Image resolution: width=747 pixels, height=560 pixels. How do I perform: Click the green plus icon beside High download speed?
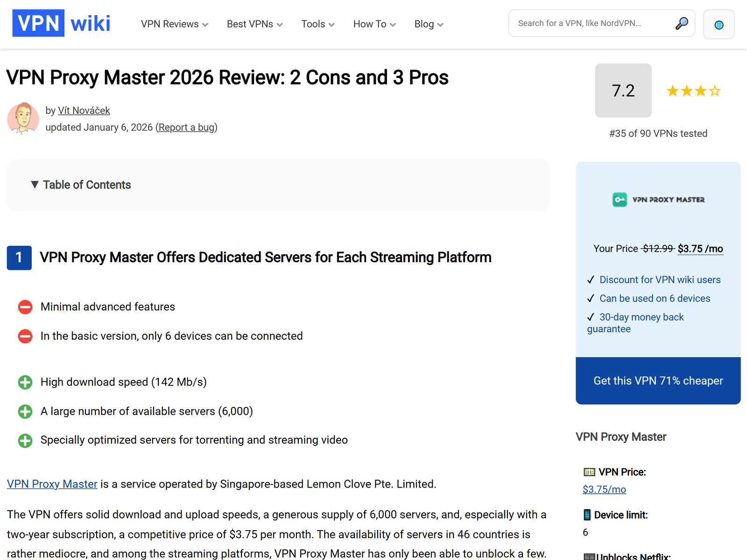(25, 382)
